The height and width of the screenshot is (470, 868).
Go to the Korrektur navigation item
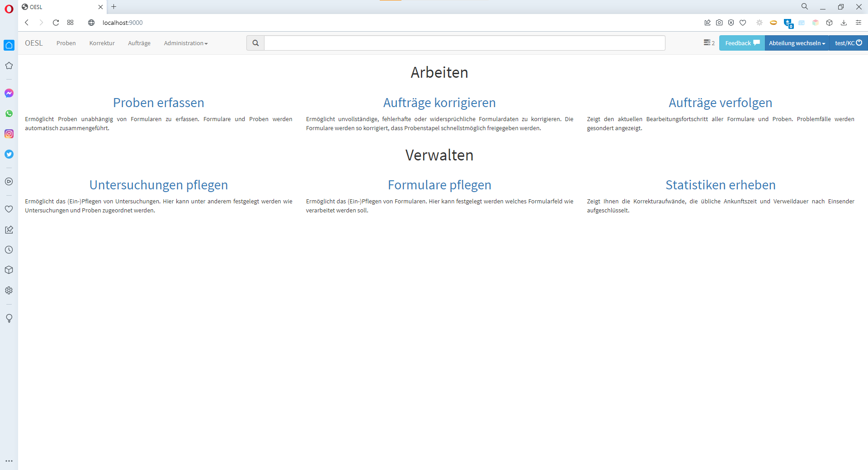pyautogui.click(x=102, y=43)
